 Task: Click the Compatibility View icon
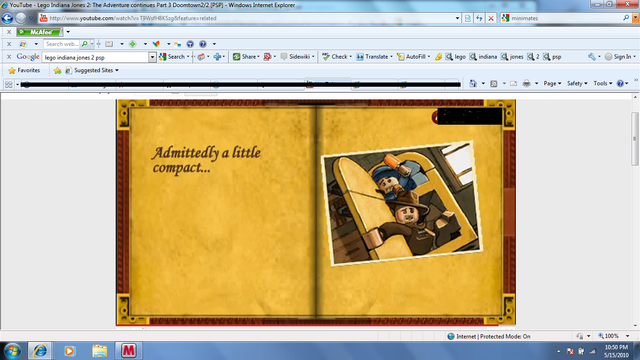(468, 18)
